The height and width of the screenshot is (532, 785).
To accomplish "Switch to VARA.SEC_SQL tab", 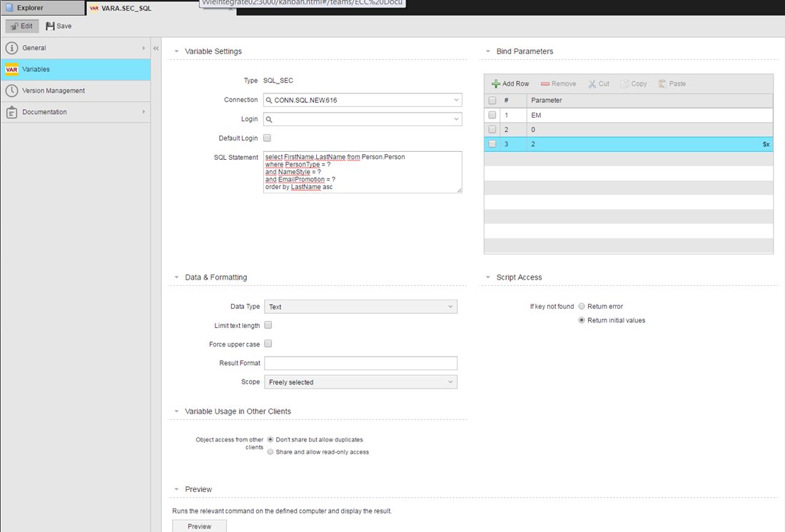I will pyautogui.click(x=160, y=8).
